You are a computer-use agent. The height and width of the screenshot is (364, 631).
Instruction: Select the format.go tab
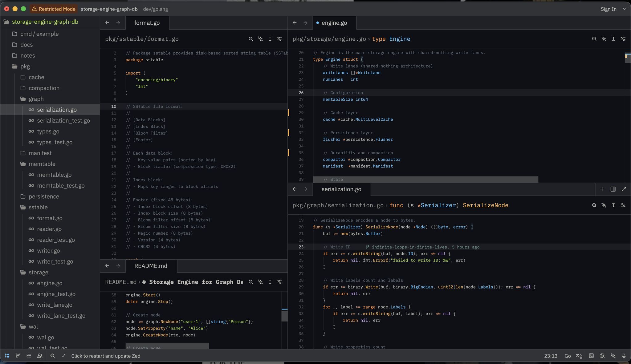(x=147, y=23)
